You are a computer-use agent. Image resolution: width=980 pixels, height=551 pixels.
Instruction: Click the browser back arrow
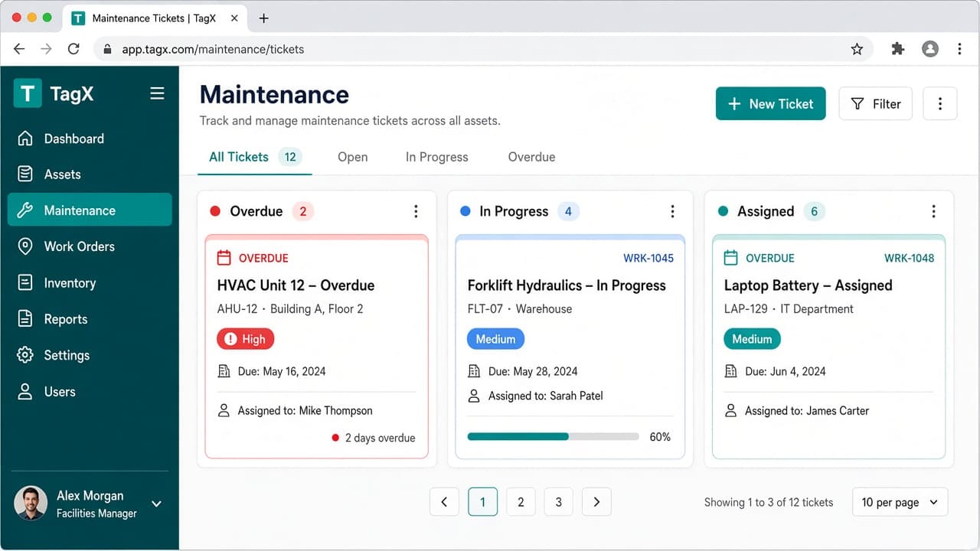[x=20, y=49]
